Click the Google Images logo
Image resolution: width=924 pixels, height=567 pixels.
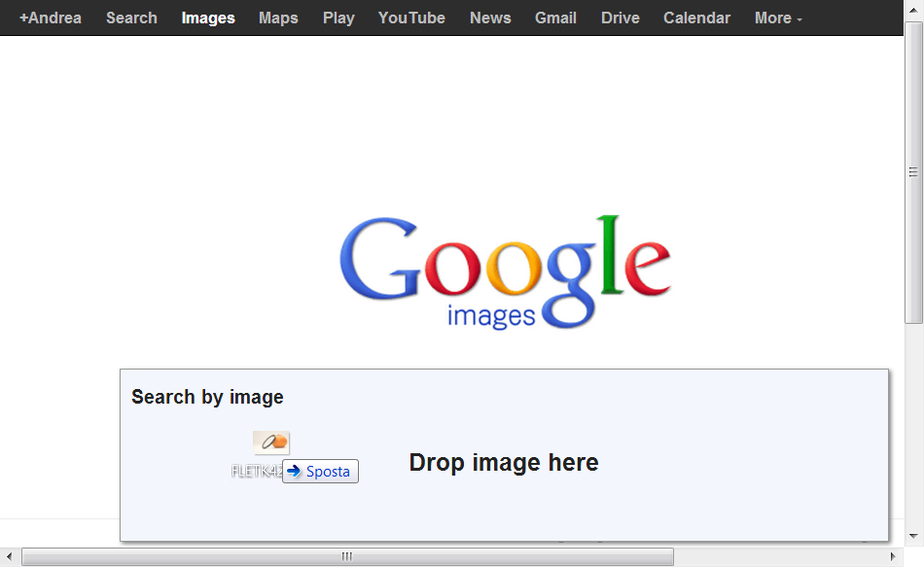(505, 271)
